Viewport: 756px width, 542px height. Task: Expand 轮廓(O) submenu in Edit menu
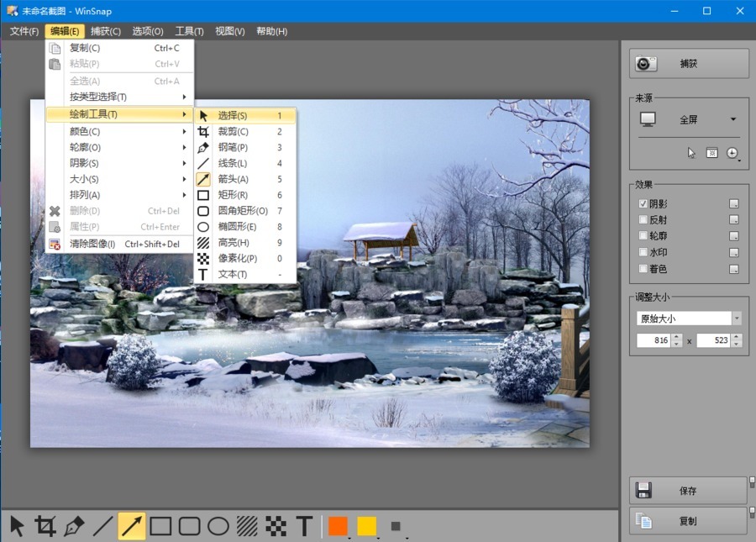[120, 147]
